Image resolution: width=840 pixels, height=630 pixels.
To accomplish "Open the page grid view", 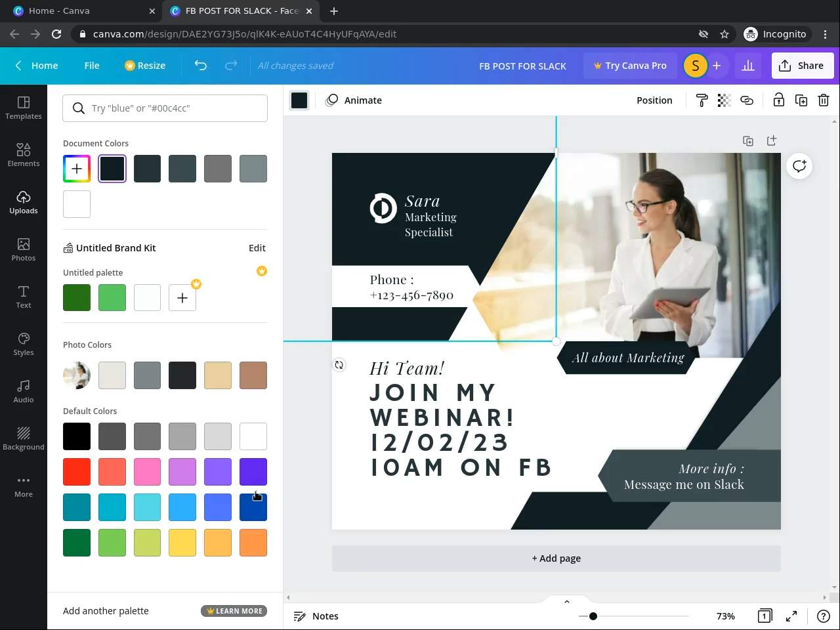I will 764,616.
